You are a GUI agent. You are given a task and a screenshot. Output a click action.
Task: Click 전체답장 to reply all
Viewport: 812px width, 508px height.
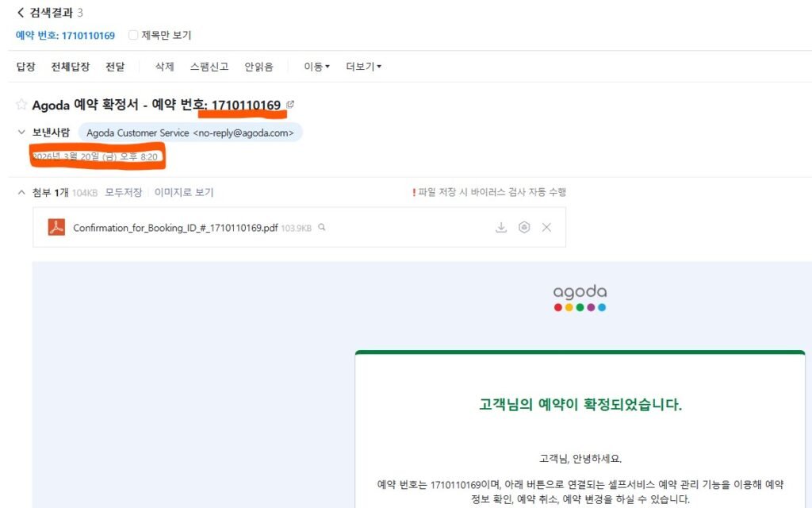point(71,67)
